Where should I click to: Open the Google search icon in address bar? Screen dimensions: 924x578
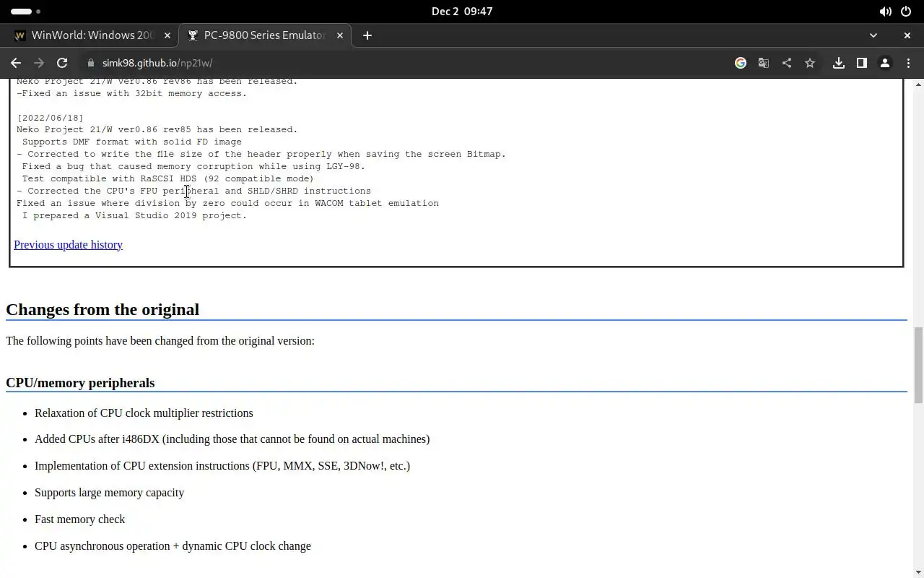click(741, 63)
